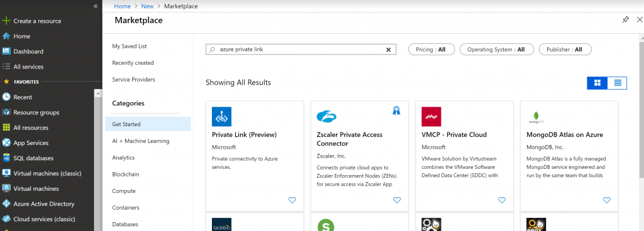Open Recent clock icon in favorites

coord(6,97)
